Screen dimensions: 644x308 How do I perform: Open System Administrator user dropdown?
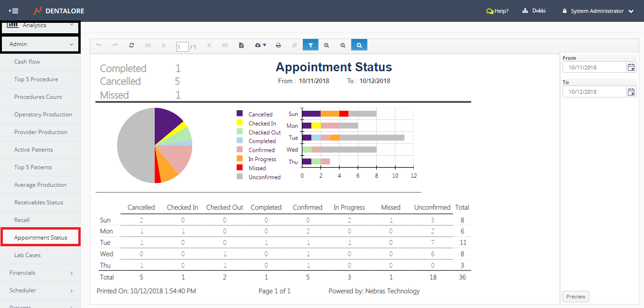598,11
